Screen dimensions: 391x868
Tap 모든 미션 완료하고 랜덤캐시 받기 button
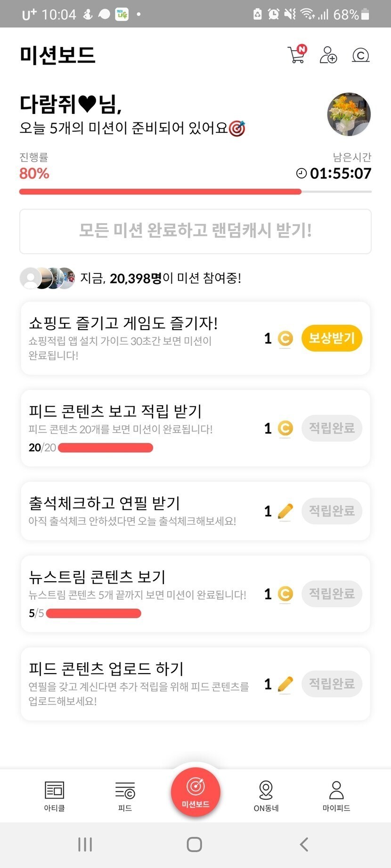195,231
